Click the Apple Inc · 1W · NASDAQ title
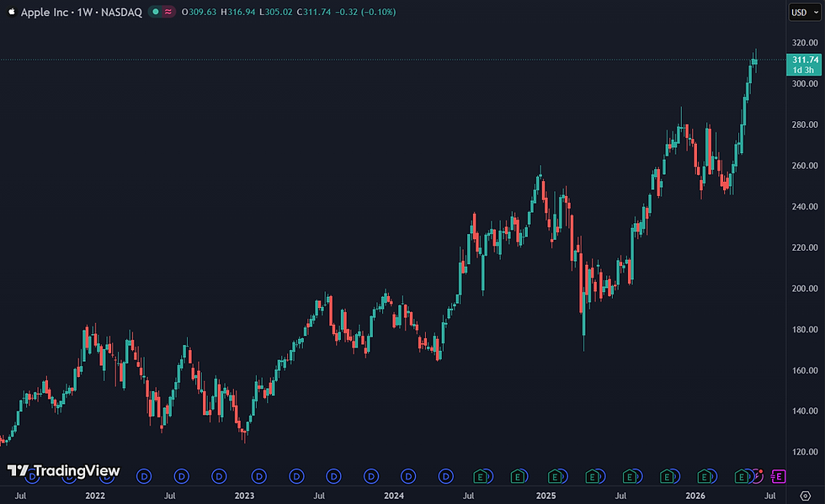This screenshot has height=504, width=825. [81, 12]
